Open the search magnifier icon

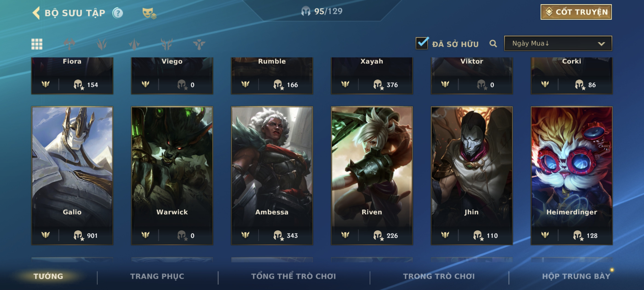tap(493, 44)
